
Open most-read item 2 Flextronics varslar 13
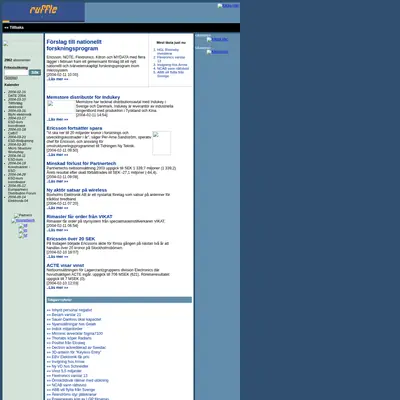pos(171,59)
